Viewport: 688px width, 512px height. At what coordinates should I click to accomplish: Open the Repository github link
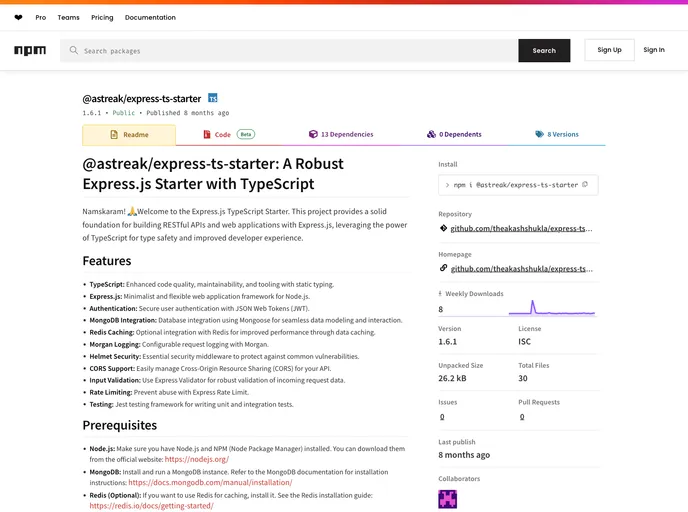tap(521, 228)
